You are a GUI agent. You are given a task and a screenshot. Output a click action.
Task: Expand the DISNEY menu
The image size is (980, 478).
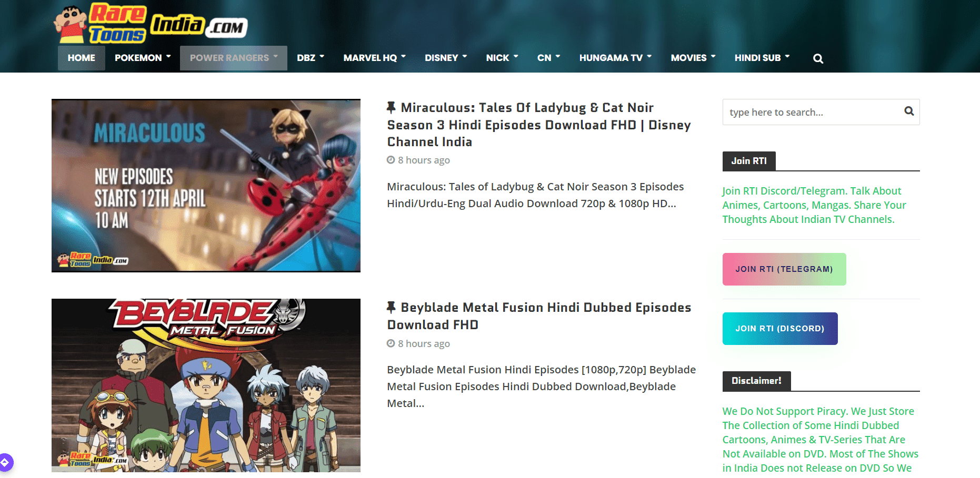tap(446, 58)
